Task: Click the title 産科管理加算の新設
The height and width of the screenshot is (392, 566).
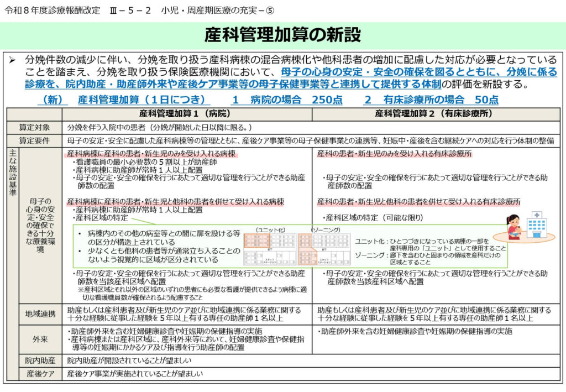Action: tap(282, 35)
